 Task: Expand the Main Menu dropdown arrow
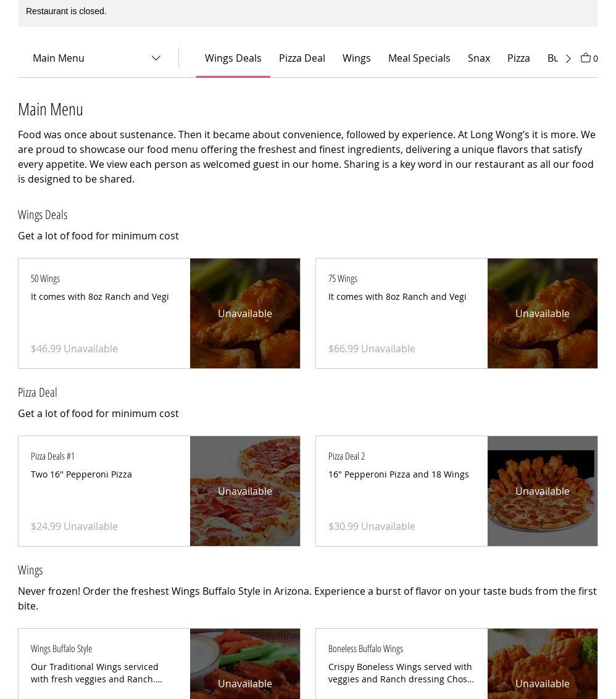156,58
